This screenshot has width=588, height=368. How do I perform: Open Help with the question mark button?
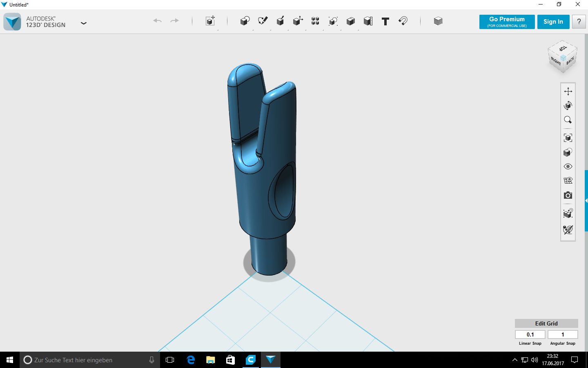(579, 22)
